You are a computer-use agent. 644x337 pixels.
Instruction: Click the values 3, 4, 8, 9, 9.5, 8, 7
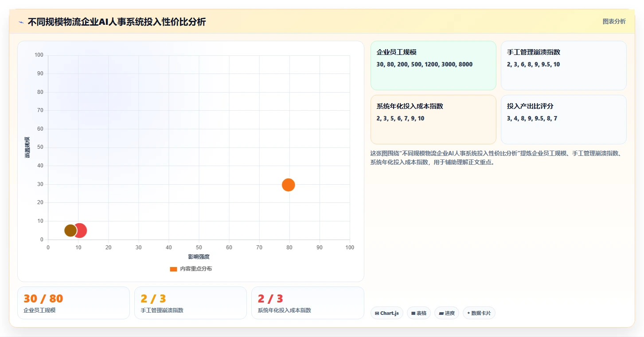click(532, 119)
